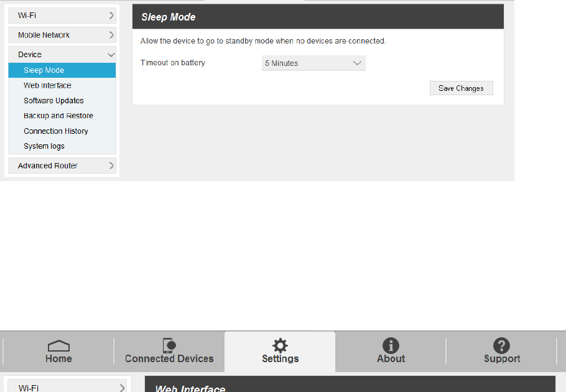Click the Advanced Router menu label
566x392 pixels.
[48, 166]
